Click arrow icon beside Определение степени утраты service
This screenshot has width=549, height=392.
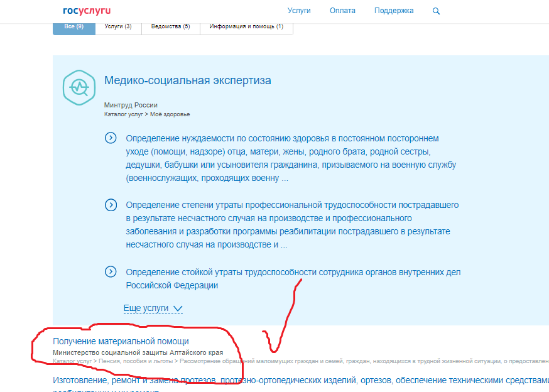pyautogui.click(x=111, y=205)
